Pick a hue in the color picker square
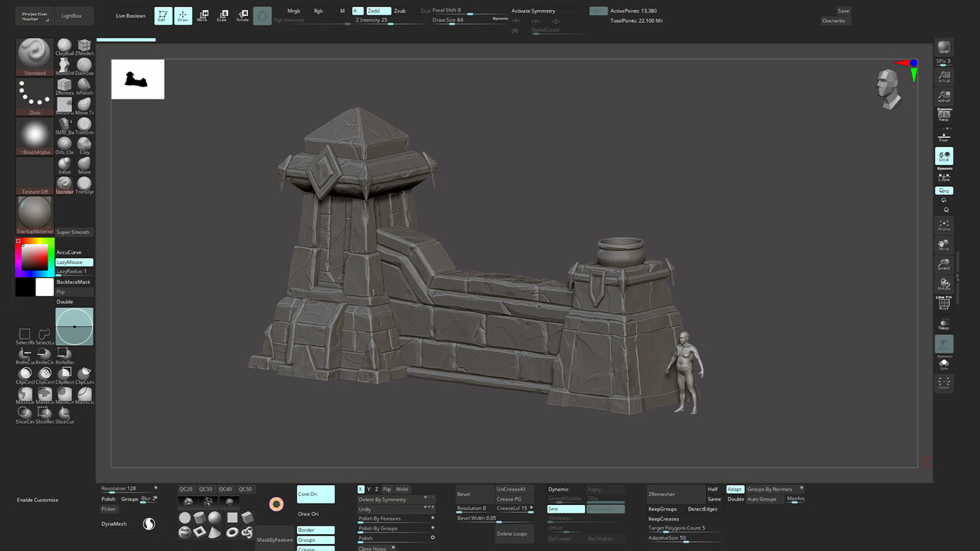980x551 pixels. pyautogui.click(x=34, y=258)
